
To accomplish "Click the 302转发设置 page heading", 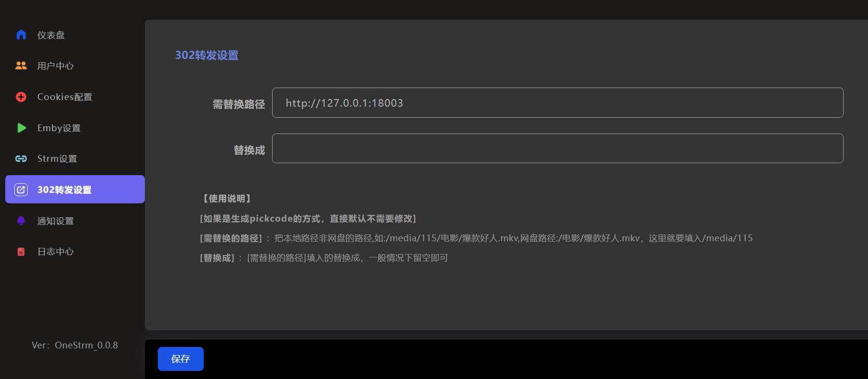I will click(207, 55).
